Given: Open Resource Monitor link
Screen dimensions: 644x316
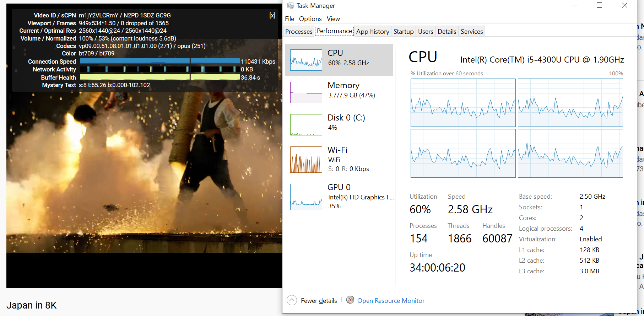Looking at the screenshot, I should [391, 301].
